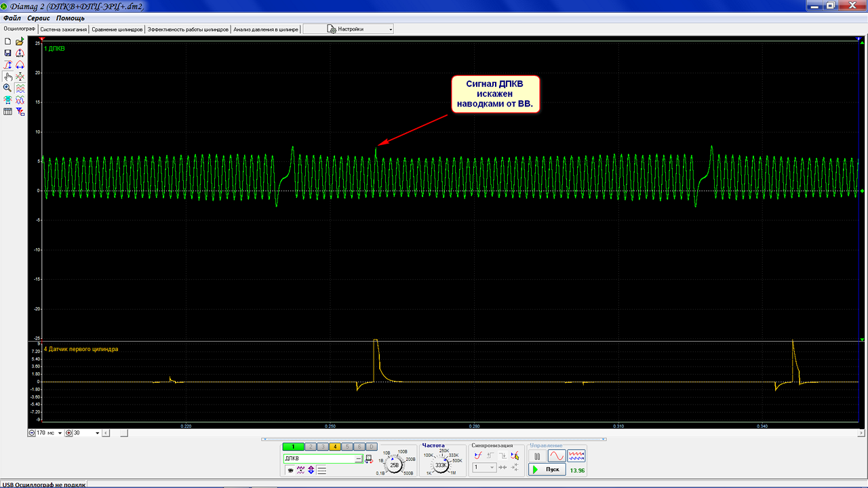This screenshot has height=488, width=868.
Task: Expand the 170 мс time scale dropdown
Action: (60, 432)
